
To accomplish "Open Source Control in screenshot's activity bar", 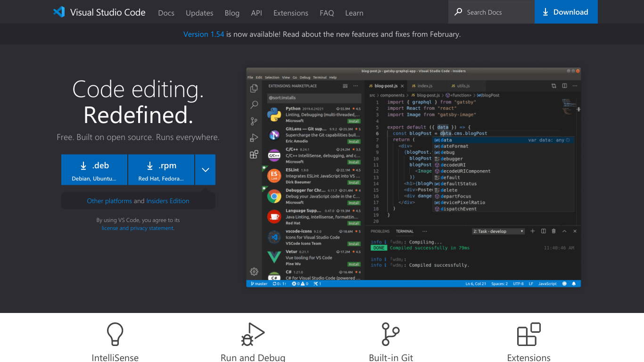I will pos(254,121).
